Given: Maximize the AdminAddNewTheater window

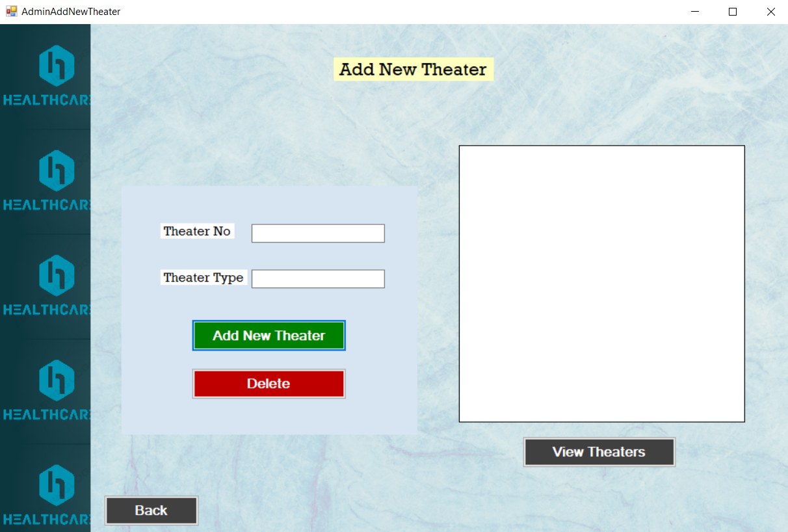Looking at the screenshot, I should [733, 12].
